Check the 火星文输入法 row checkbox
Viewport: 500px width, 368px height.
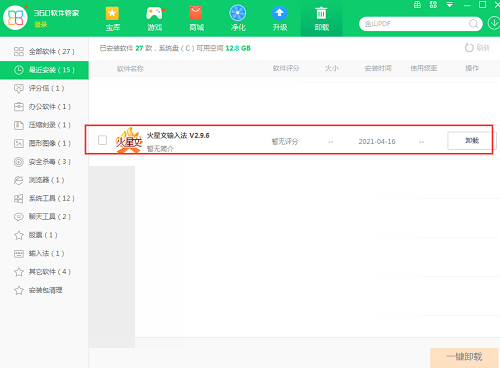pos(103,140)
